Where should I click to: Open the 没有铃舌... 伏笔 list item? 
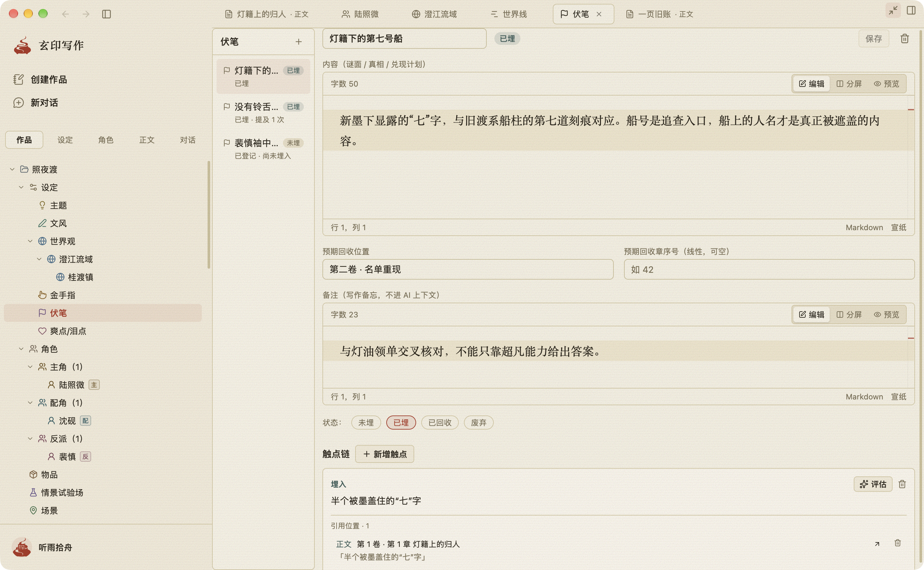[263, 113]
